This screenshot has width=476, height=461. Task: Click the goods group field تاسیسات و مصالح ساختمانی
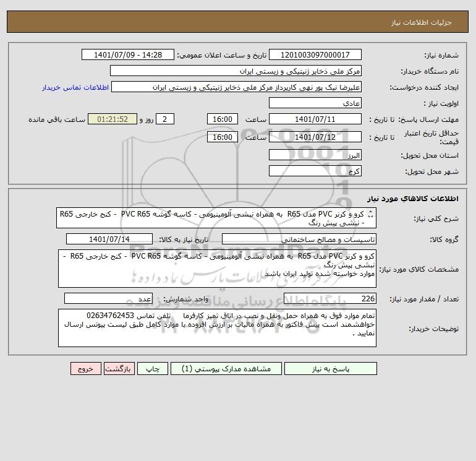(x=299, y=239)
